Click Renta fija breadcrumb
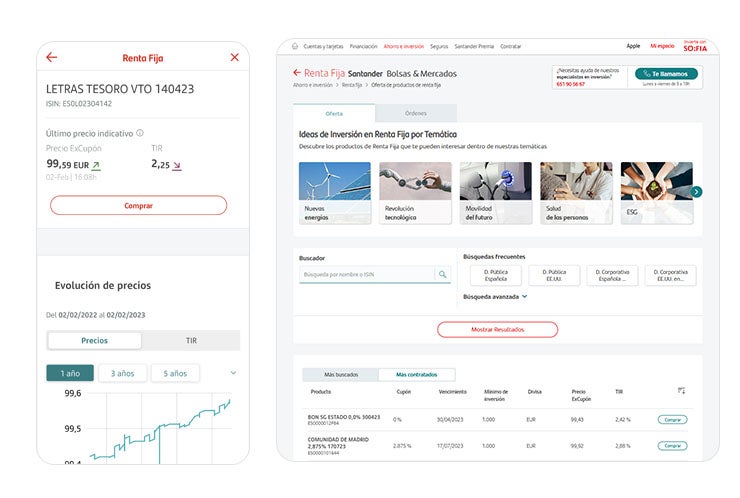The image size is (740, 498). coord(352,85)
